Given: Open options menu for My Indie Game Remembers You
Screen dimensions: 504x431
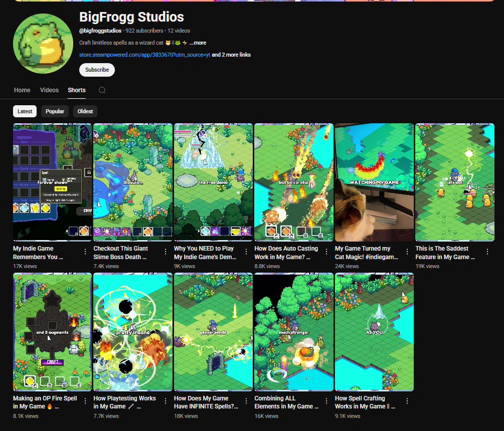Looking at the screenshot, I should (x=85, y=252).
